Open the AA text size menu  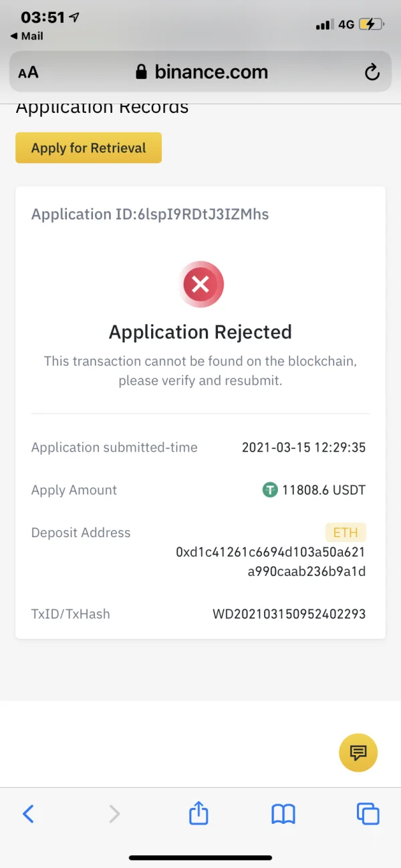(x=28, y=73)
